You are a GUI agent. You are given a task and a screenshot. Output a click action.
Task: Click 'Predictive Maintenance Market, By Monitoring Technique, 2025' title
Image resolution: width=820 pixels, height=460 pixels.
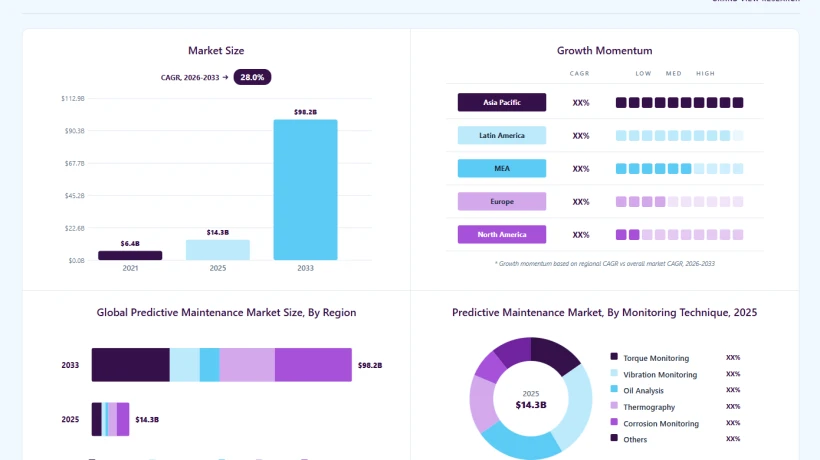(605, 313)
